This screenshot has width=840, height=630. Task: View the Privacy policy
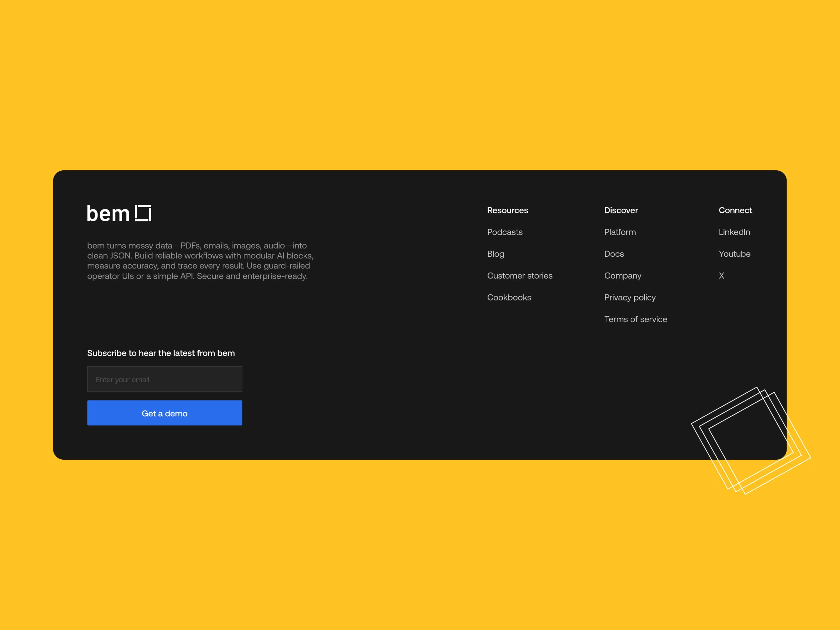tap(630, 297)
